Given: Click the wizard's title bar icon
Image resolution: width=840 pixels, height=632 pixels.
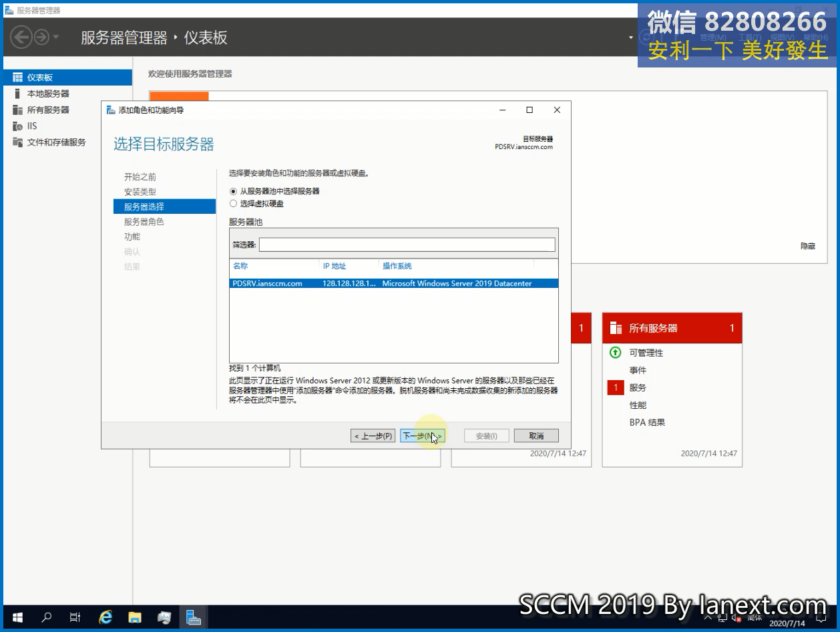Looking at the screenshot, I should 111,110.
